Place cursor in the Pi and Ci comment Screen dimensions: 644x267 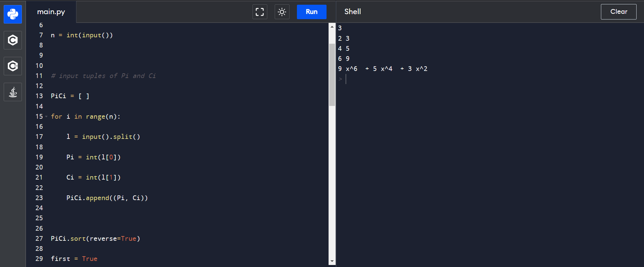(103, 76)
